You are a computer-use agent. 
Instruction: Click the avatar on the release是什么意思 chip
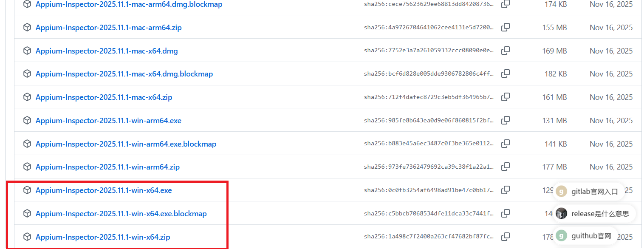[562, 213]
